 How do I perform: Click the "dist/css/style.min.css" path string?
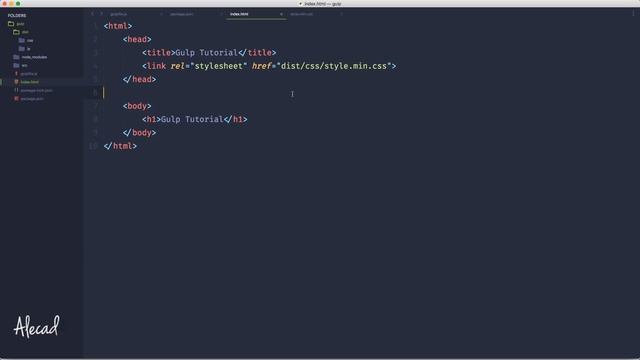click(334, 66)
